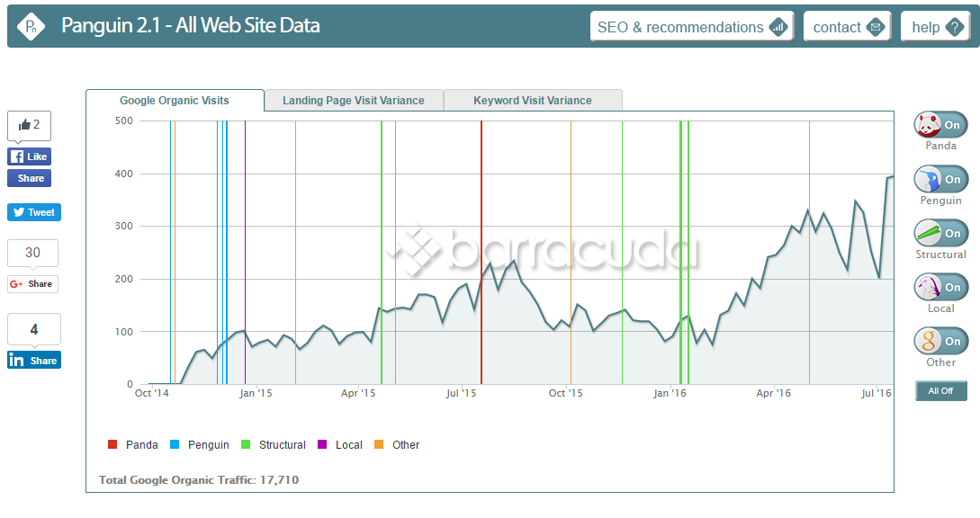Click the red Panda legend swatch

112,444
